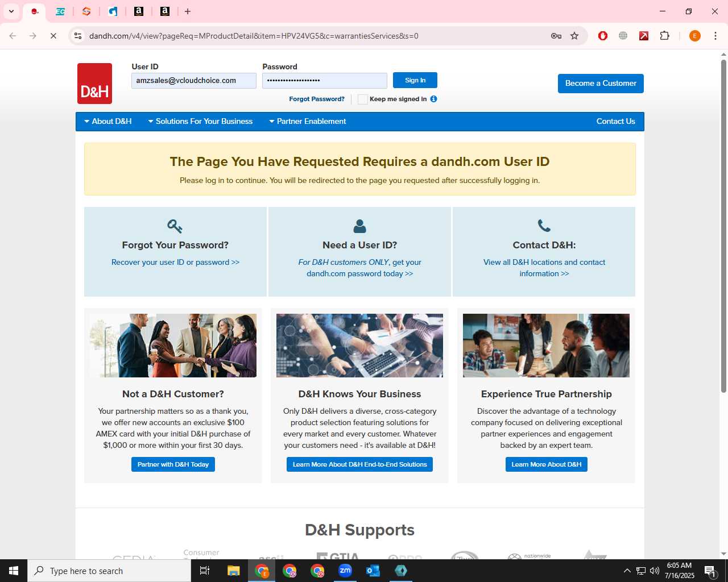Expand the About D&H menu
The height and width of the screenshot is (582, 728).
coord(108,122)
